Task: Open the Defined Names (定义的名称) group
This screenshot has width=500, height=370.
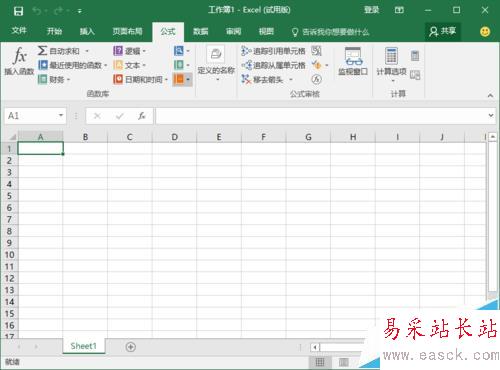Action: coord(216,64)
